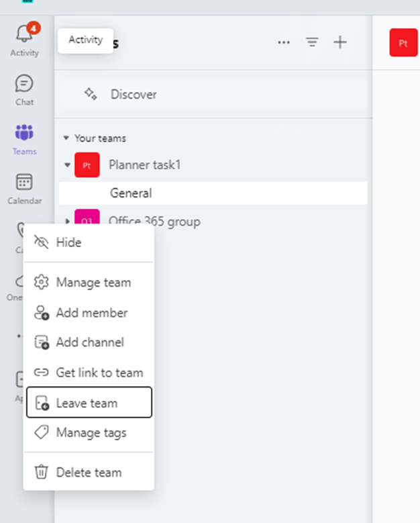This screenshot has height=523, width=420.
Task: Open the more options ellipsis icon
Action: [x=284, y=42]
